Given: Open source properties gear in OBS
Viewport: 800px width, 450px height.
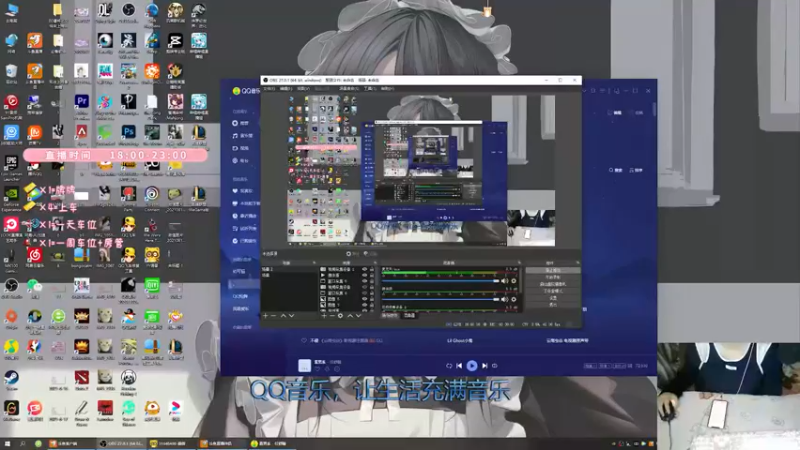Looking at the screenshot, I should click(340, 316).
